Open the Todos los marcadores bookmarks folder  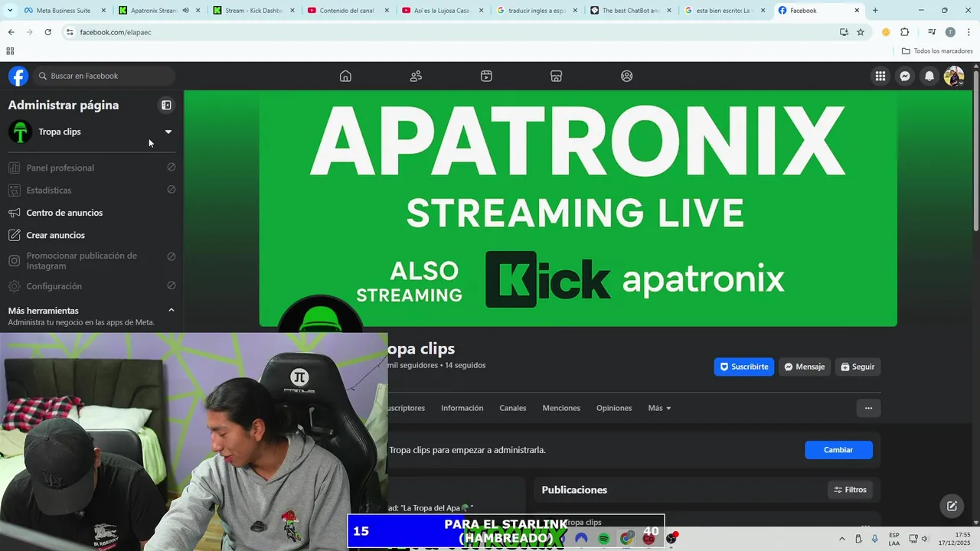coord(937,51)
